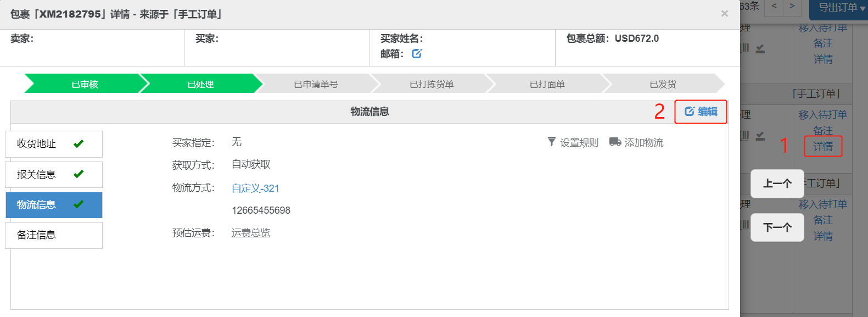
Task: Click the 已打拣货单 progress step
Action: 432,84
